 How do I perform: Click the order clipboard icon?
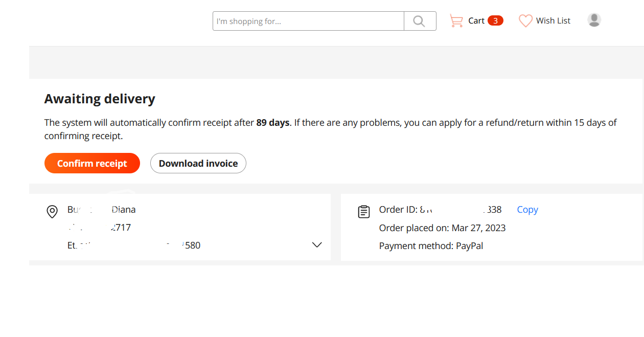click(364, 211)
